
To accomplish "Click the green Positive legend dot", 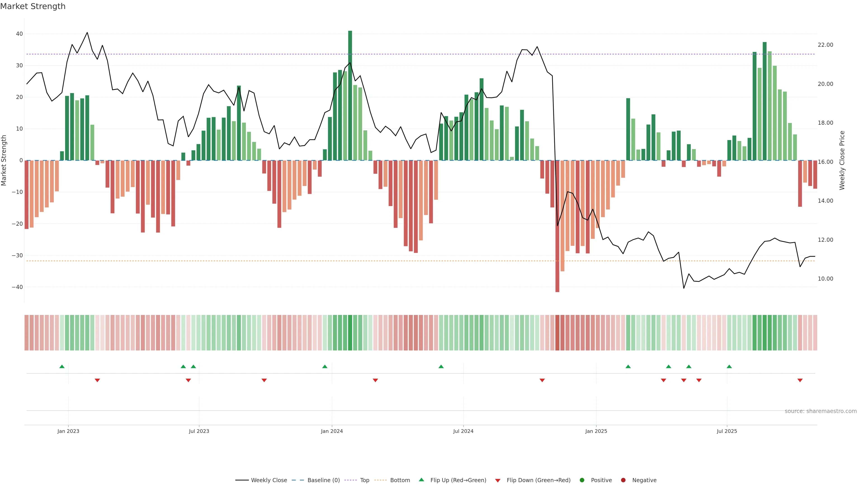I will tap(582, 480).
